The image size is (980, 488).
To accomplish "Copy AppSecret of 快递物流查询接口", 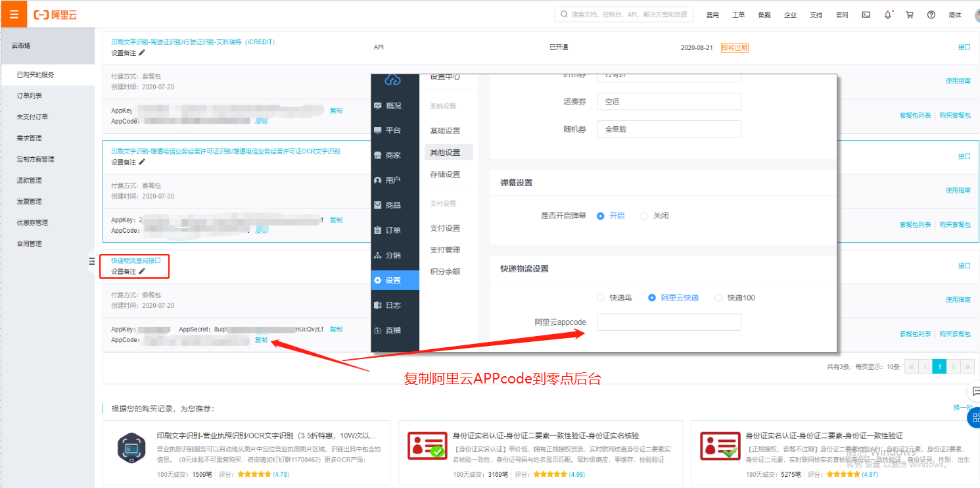I will [x=336, y=329].
